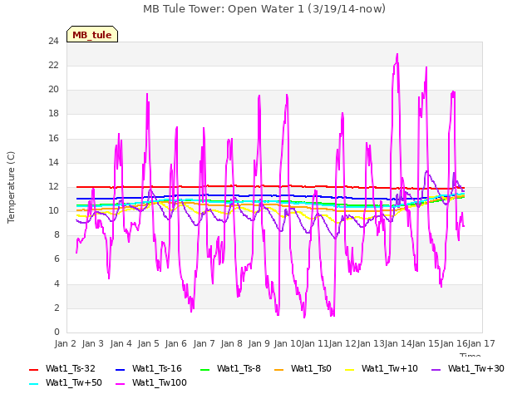Click the 6 y-axis tick label
Image resolution: width=532 pixels, height=399 pixels.
click(x=57, y=259)
